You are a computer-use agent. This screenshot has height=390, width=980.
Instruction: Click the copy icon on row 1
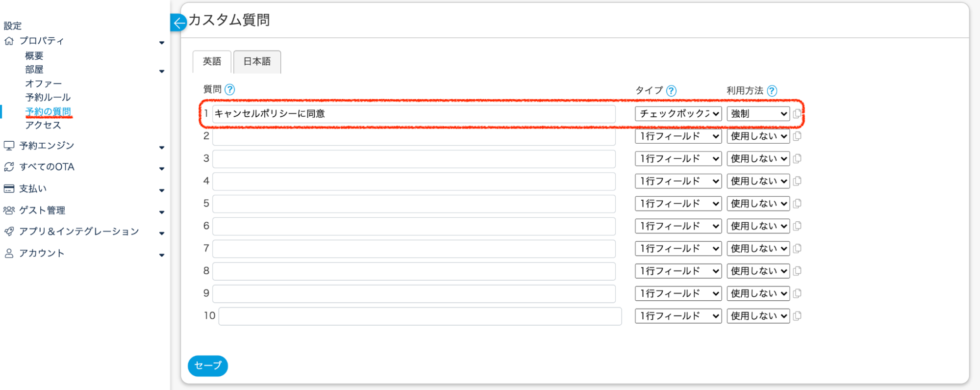(797, 114)
